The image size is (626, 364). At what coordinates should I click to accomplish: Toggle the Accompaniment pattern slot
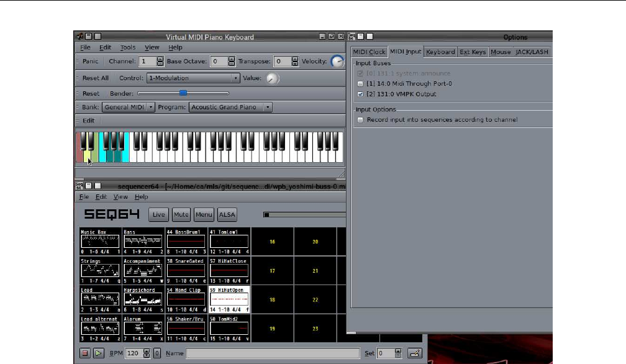143,271
